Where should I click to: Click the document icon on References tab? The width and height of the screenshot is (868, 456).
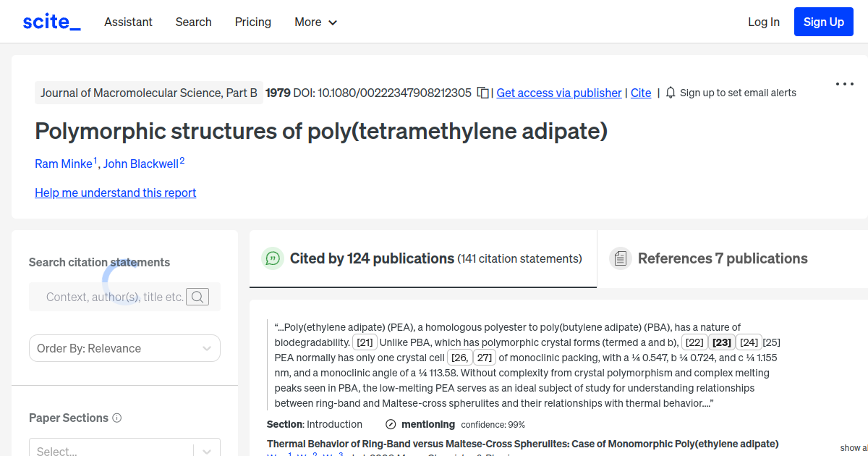[621, 258]
